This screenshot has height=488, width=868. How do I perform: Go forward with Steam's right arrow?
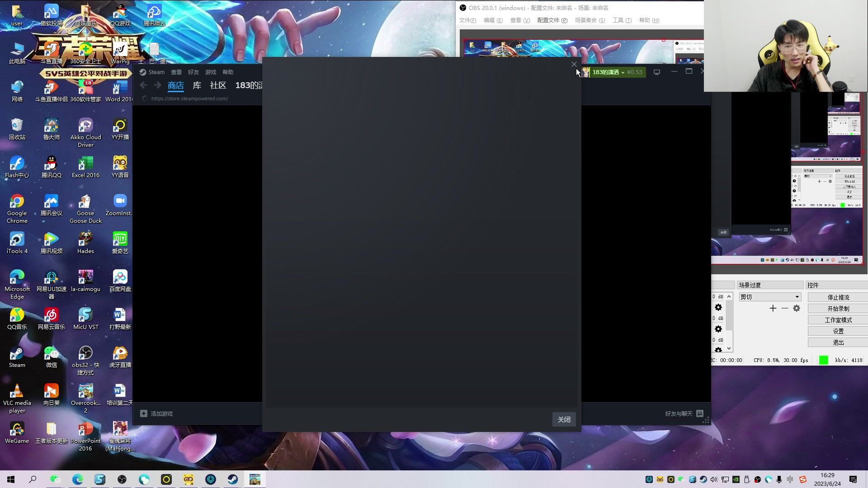(x=157, y=85)
